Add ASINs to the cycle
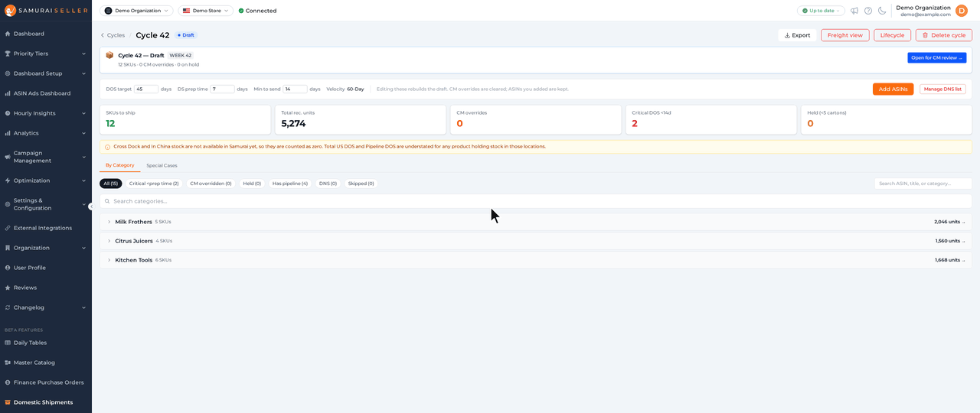 tap(893, 89)
